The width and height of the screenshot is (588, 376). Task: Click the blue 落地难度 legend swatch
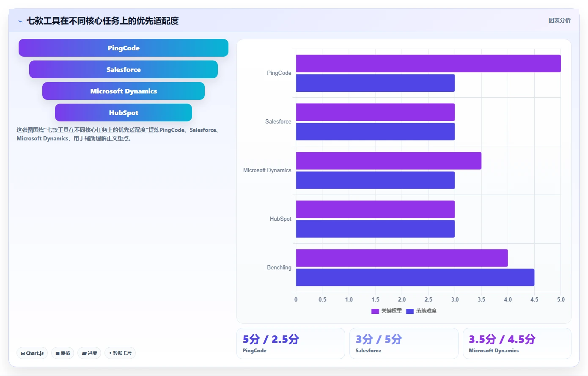(x=410, y=311)
